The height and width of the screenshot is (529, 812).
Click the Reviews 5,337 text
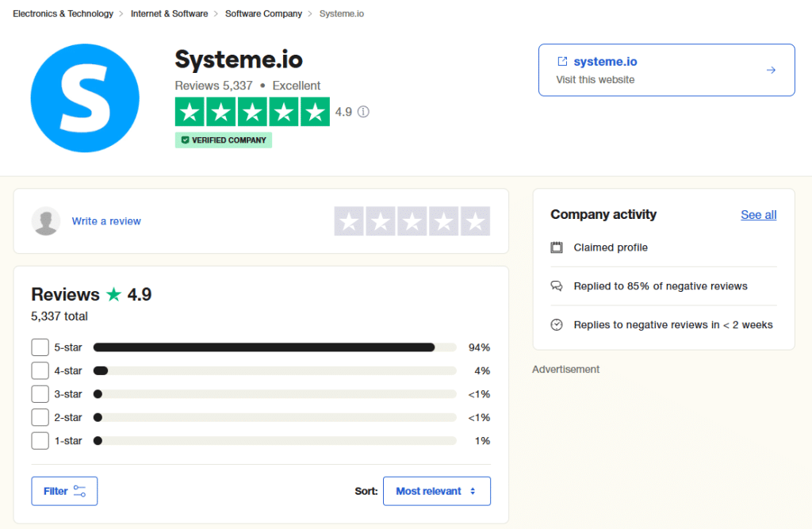point(213,86)
